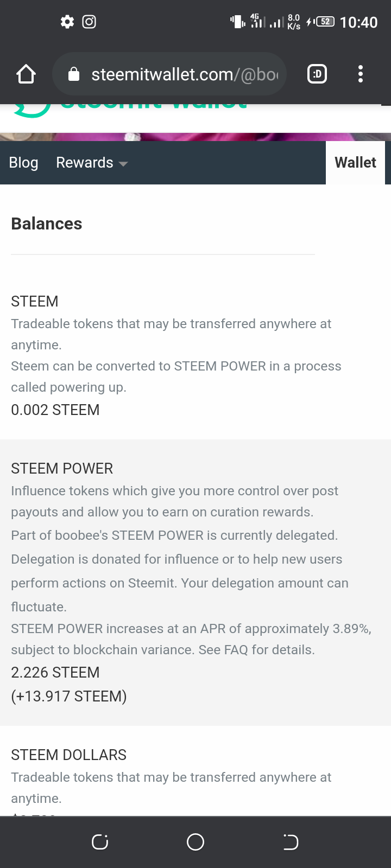This screenshot has width=391, height=868.
Task: Tap the Instagram notification icon
Action: (89, 22)
